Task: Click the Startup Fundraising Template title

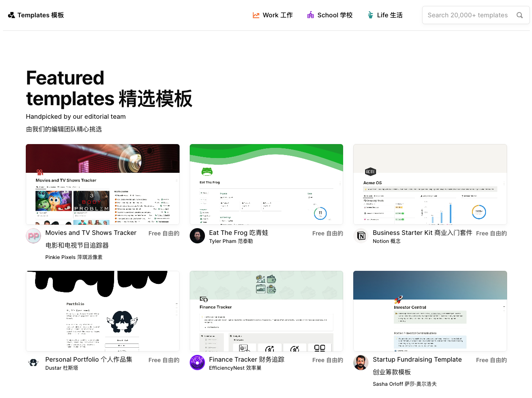Action: coord(417,360)
